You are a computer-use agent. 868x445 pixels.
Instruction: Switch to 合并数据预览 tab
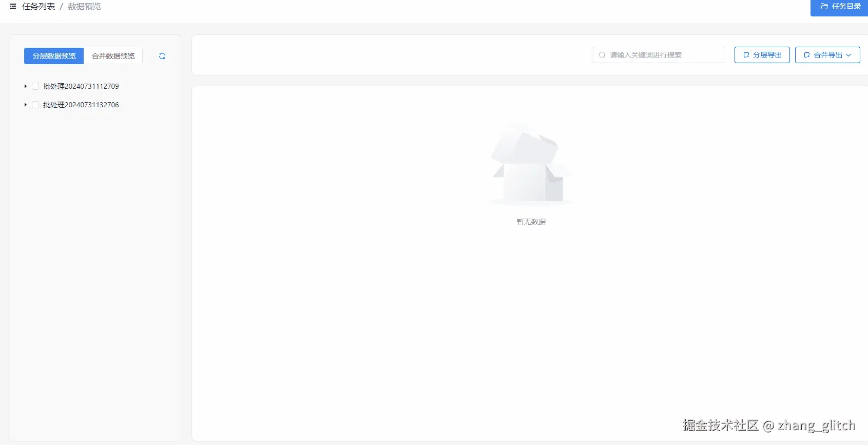(113, 56)
